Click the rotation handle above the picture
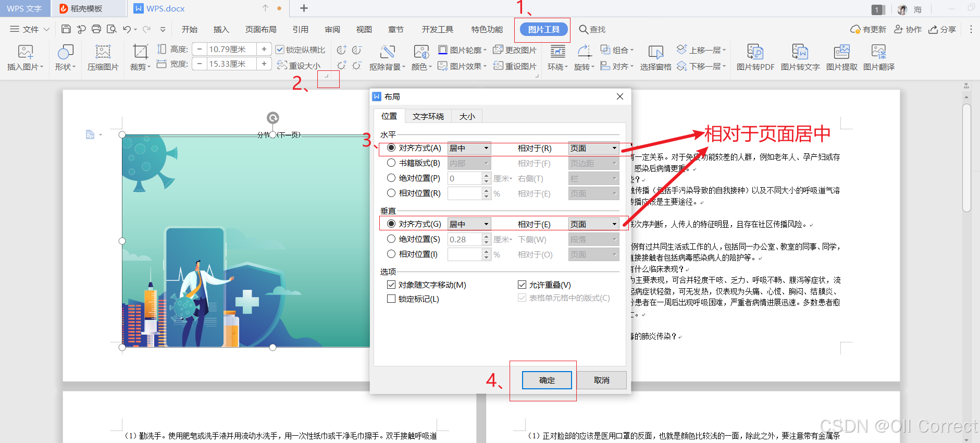This screenshot has height=443, width=980. [272, 118]
